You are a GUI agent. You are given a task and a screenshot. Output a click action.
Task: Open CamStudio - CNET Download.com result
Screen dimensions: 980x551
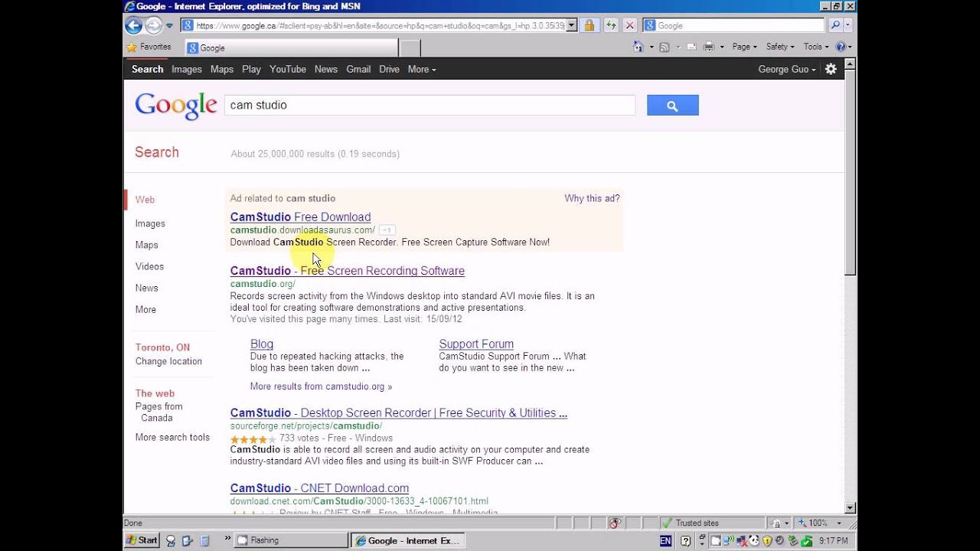pos(319,488)
